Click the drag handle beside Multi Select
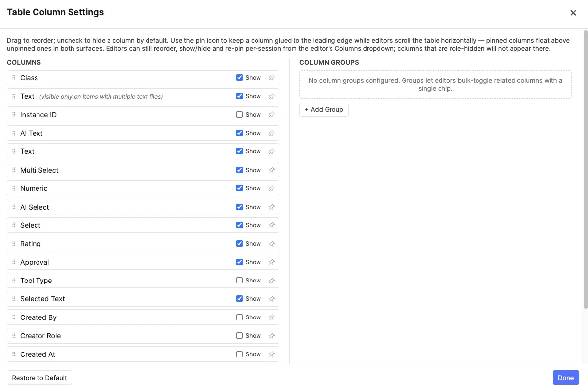 click(13, 170)
